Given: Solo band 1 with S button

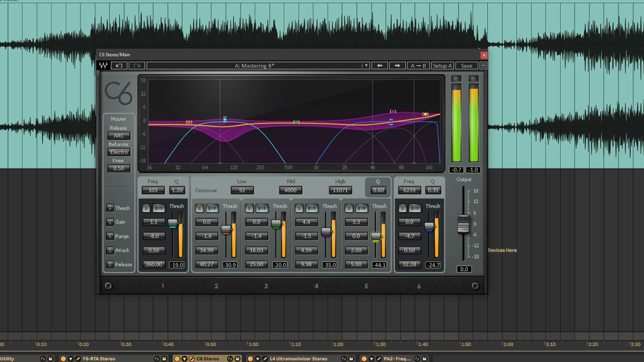Looking at the screenshot, I should click(146, 208).
